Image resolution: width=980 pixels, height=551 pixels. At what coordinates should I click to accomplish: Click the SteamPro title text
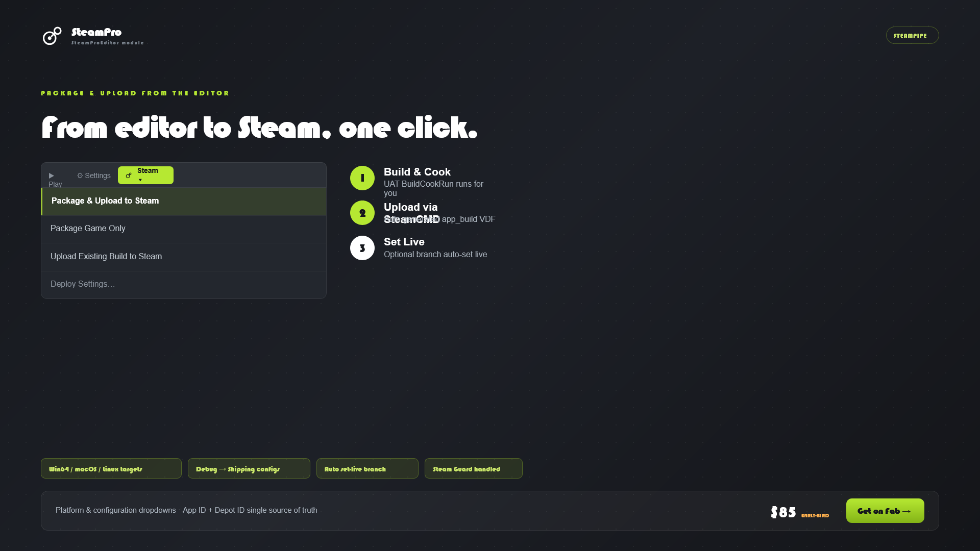[x=96, y=32]
